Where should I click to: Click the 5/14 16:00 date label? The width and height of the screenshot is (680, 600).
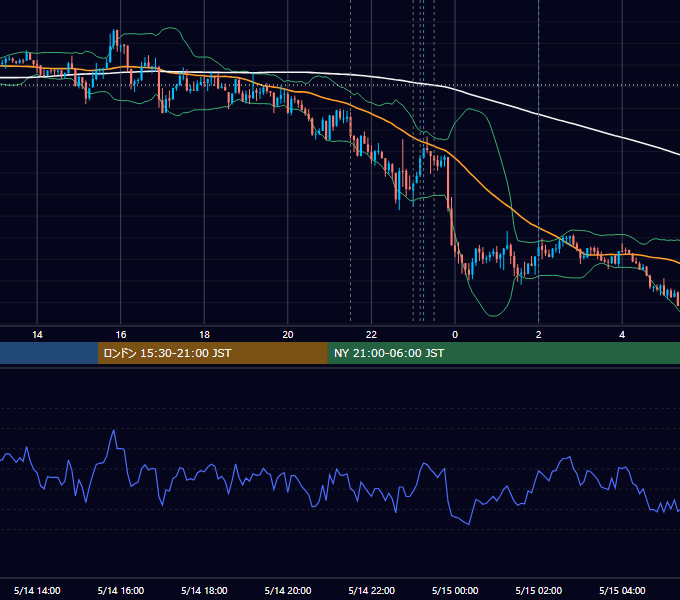coord(121,590)
